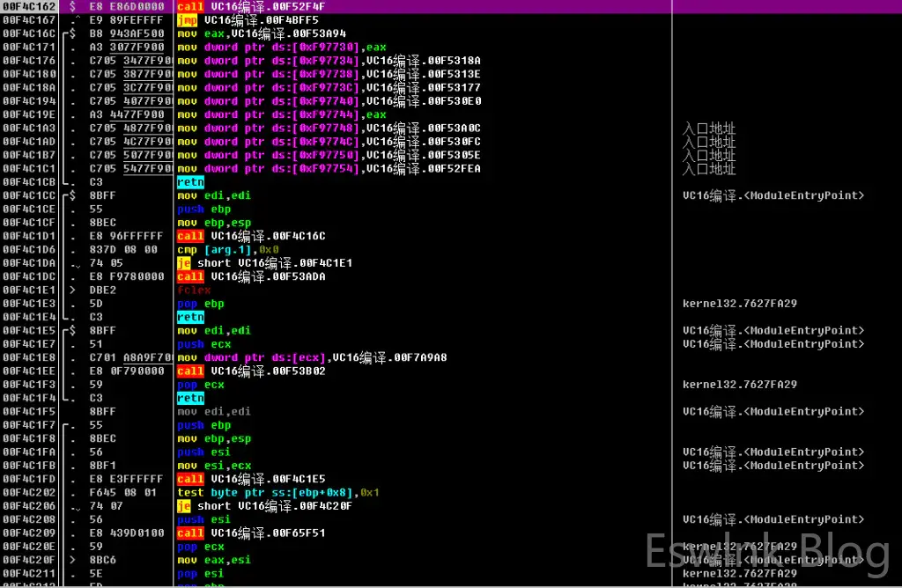Select the mov esi,ecx instruction
Image resolution: width=902 pixels, height=588 pixels.
tap(214, 466)
